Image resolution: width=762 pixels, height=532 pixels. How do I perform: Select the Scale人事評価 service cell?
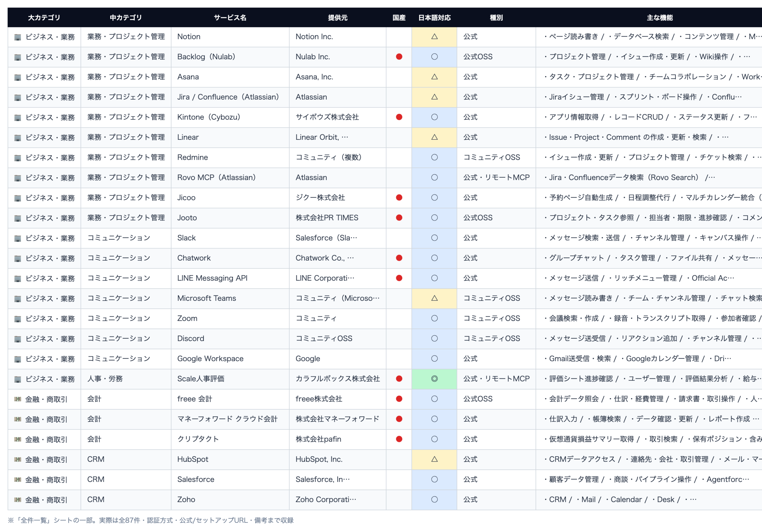click(x=230, y=379)
